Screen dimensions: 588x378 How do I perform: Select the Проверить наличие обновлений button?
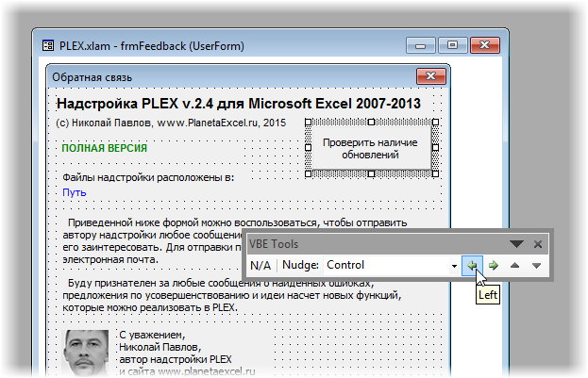371,148
